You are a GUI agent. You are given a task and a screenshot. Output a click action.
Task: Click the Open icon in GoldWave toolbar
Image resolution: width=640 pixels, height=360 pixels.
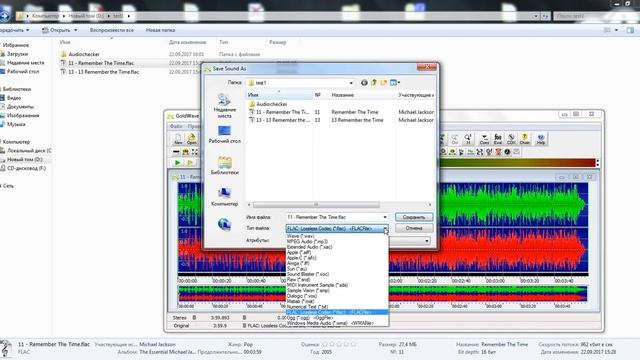[191, 139]
